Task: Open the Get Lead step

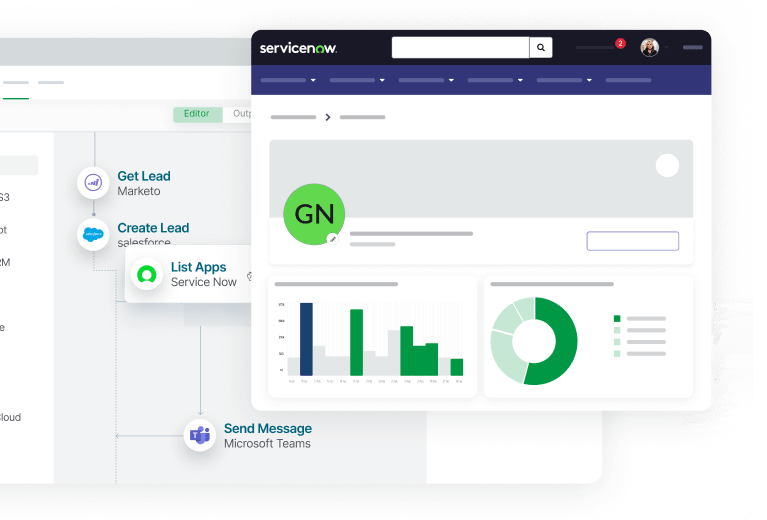Action: [144, 176]
